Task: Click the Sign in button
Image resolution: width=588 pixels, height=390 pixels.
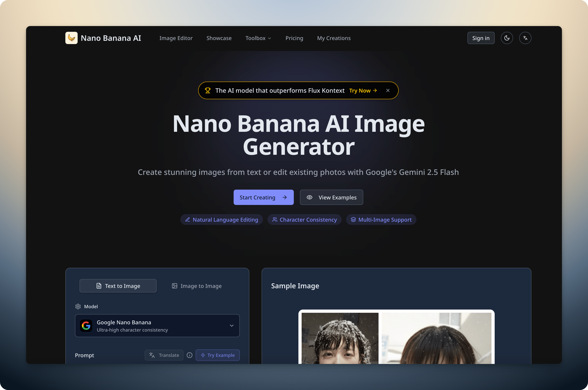Action: coord(481,38)
